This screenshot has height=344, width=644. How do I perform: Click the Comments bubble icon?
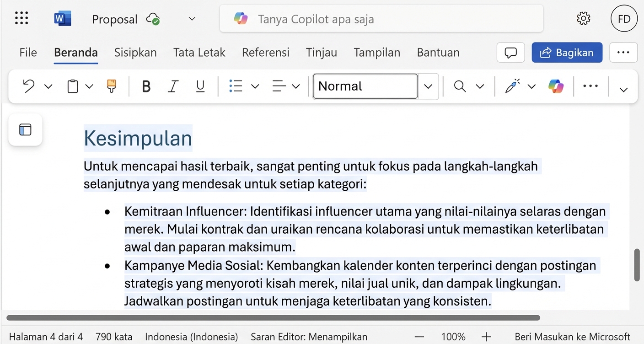pos(510,52)
